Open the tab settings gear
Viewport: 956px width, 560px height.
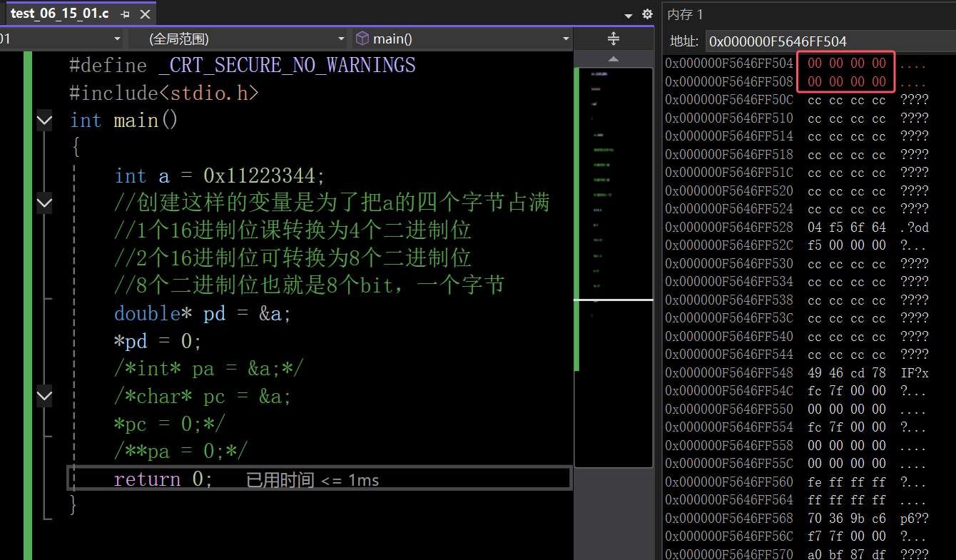click(x=647, y=14)
